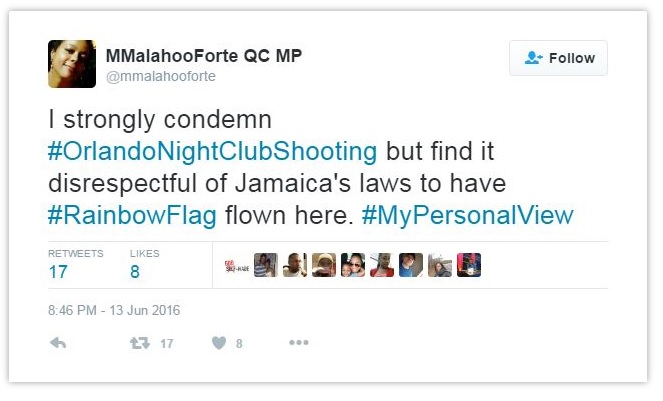Click first liker avatar with red text logo
Image resolution: width=663 pixels, height=401 pixels.
coord(237,265)
